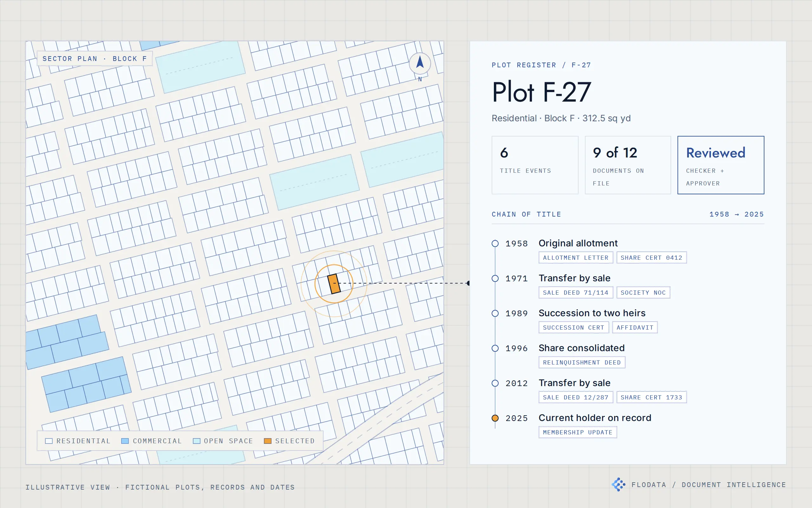Click the Selected orange legend swatch

pyautogui.click(x=267, y=441)
